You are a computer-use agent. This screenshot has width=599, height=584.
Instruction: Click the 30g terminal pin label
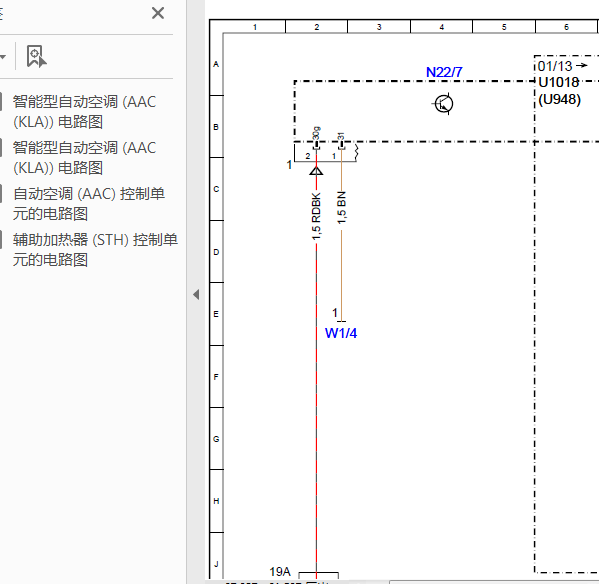tap(316, 133)
